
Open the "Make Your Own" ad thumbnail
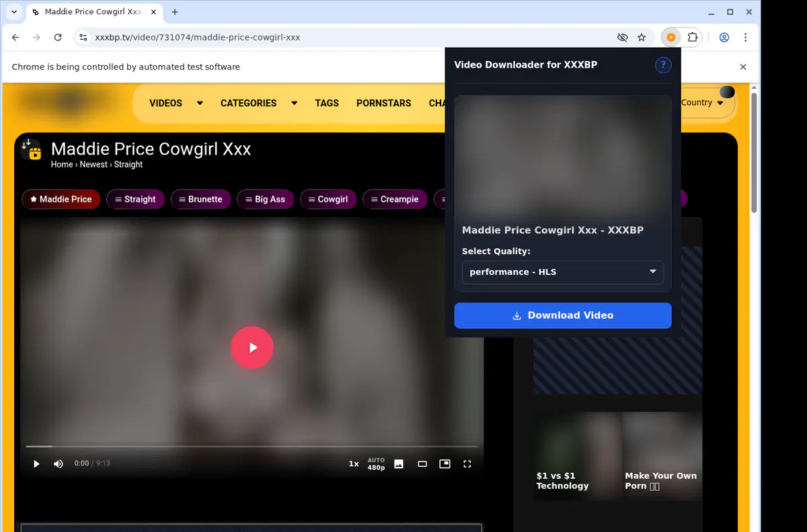[x=662, y=456]
